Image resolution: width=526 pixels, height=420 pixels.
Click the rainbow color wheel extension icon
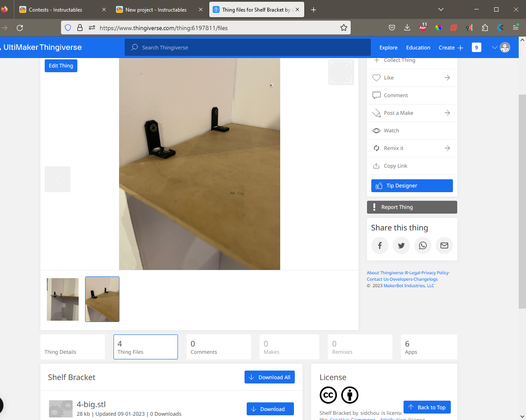(438, 28)
